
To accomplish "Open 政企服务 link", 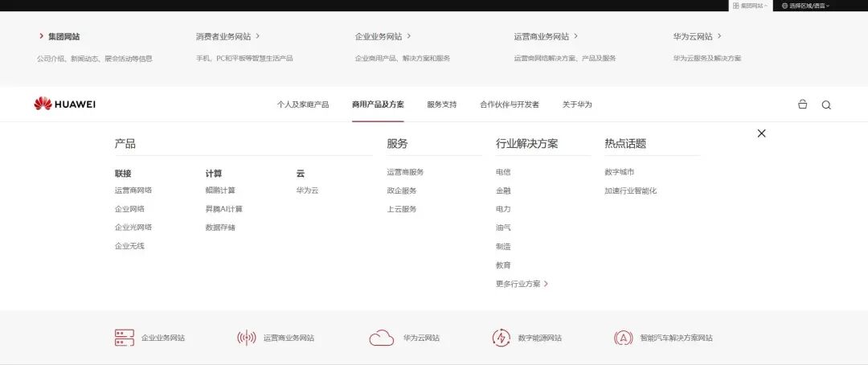I will click(x=402, y=191).
